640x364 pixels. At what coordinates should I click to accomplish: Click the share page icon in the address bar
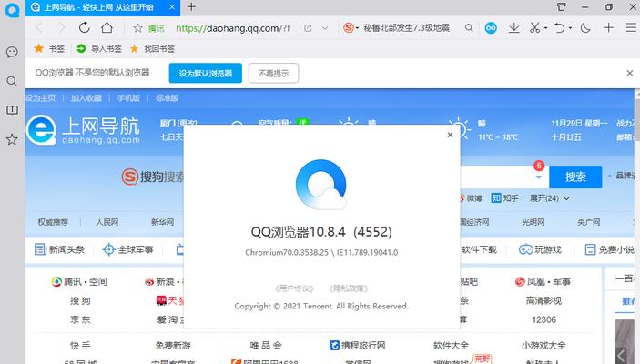tap(308, 28)
